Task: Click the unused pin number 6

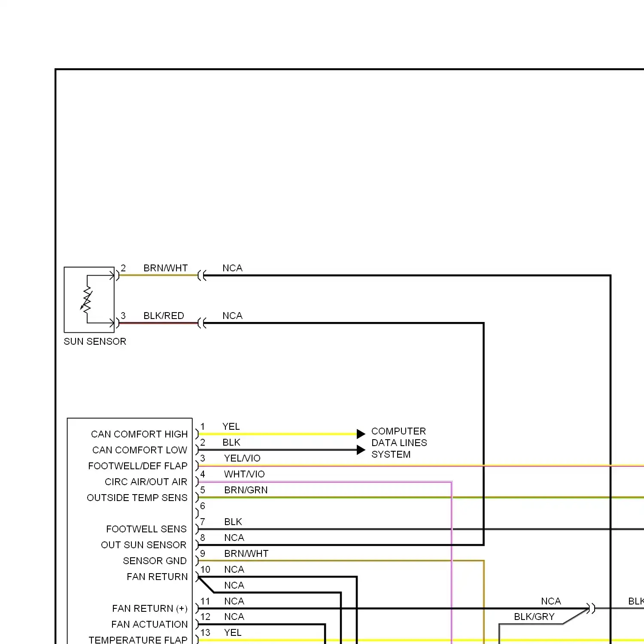Action: tap(203, 506)
